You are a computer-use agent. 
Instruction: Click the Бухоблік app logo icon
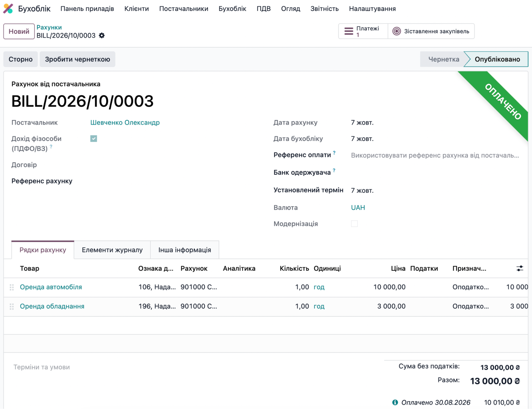coord(8,9)
